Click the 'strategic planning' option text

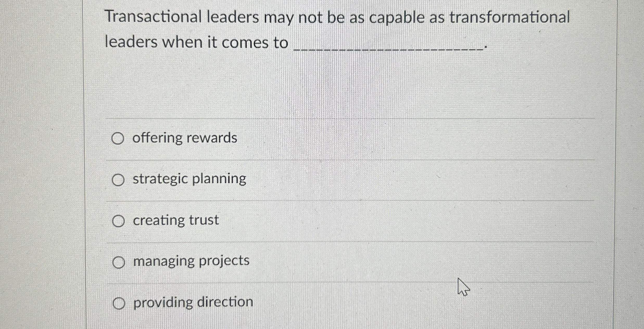pos(189,179)
